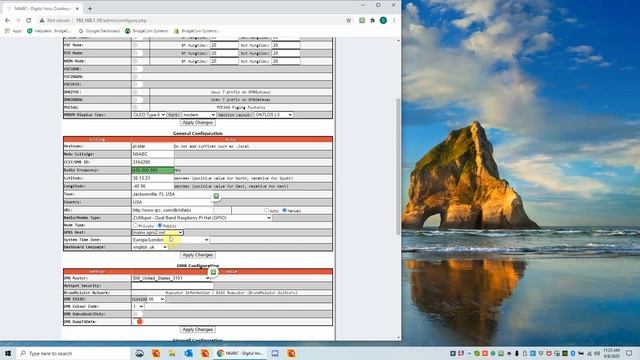This screenshot has height=360, width=640.
Task: Apply Changes under DMR Configuration
Action: click(198, 329)
